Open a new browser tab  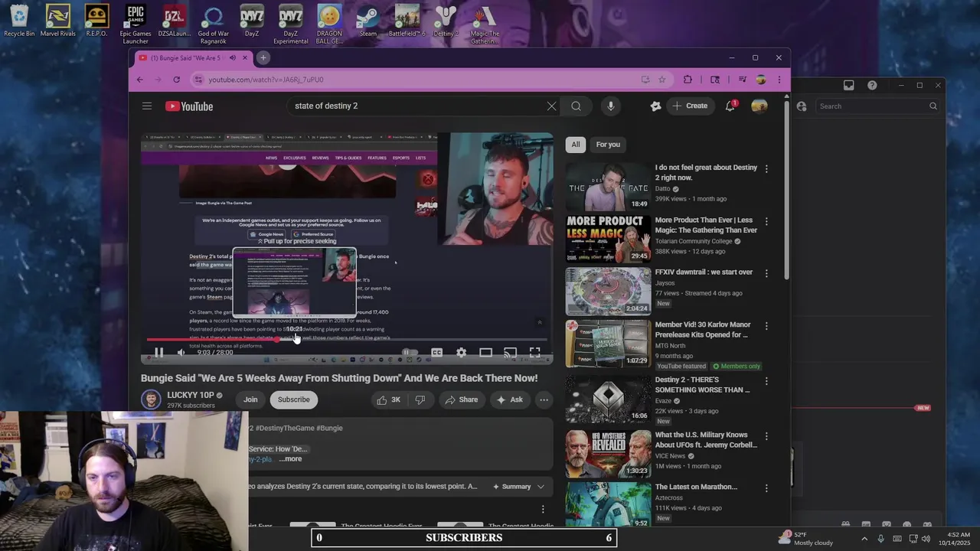(x=263, y=58)
